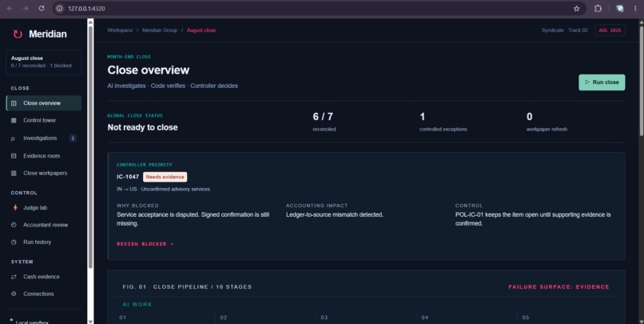The image size is (644, 324).
Task: Click the Run history clock icon
Action: 14,242
